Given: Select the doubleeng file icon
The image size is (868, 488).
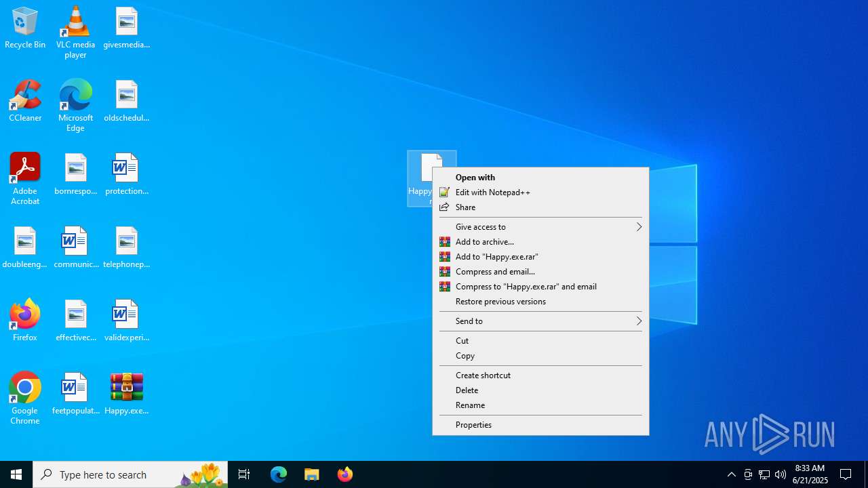Looking at the screenshot, I should [25, 247].
